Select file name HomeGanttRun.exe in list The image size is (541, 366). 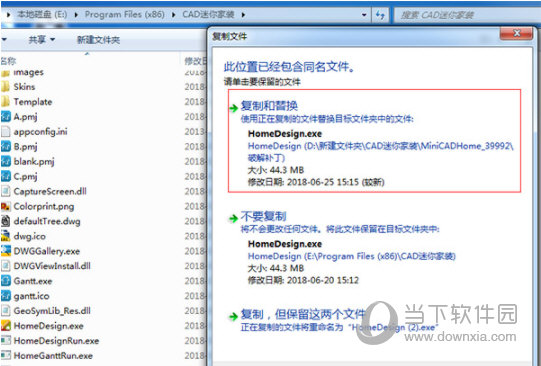click(x=53, y=356)
